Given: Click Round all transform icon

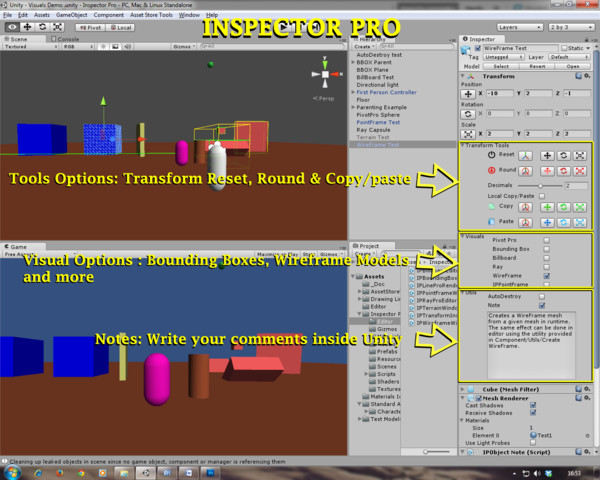Looking at the screenshot, I should pyautogui.click(x=525, y=171).
